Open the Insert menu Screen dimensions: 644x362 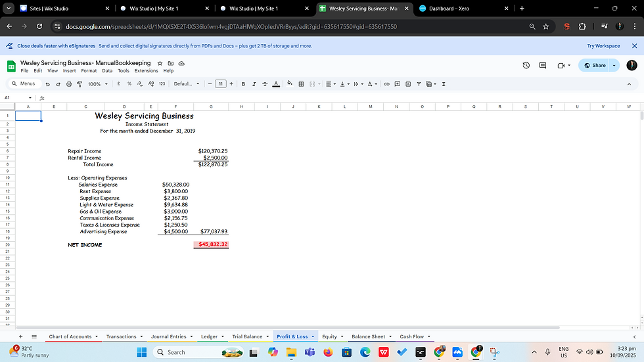click(70, 70)
